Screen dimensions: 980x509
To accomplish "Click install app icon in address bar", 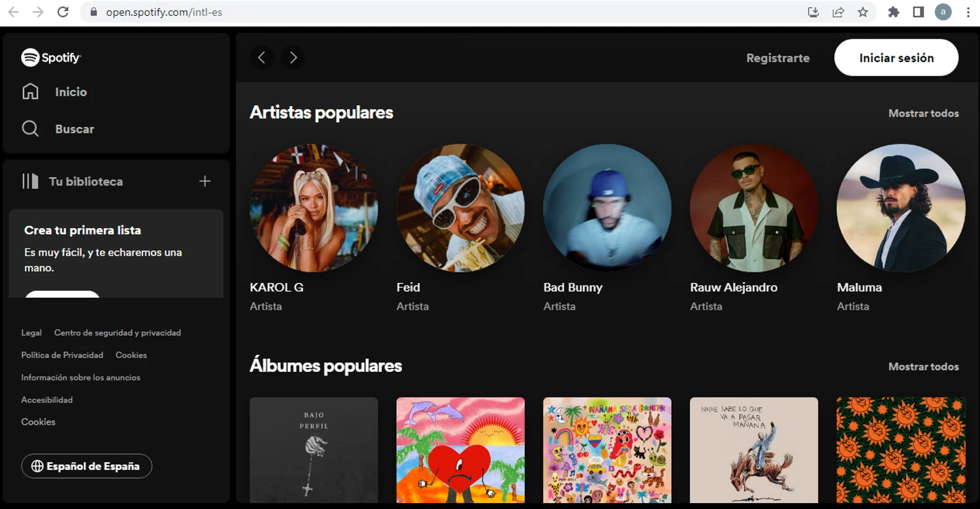I will [x=813, y=12].
